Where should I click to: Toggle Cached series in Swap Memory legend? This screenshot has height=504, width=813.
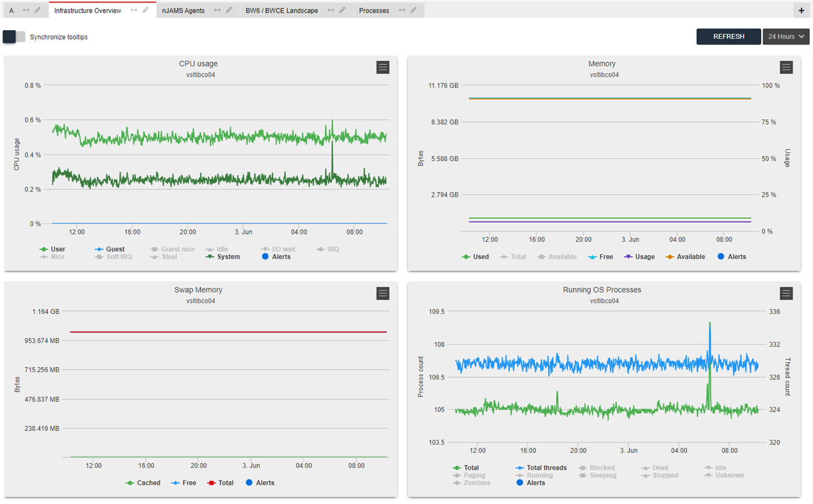click(x=143, y=483)
